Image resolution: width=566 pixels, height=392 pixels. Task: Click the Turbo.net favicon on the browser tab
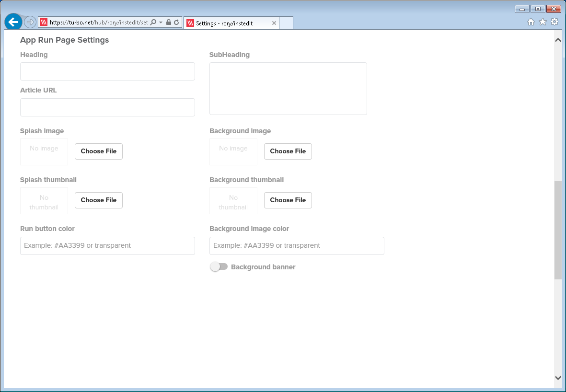(x=191, y=23)
